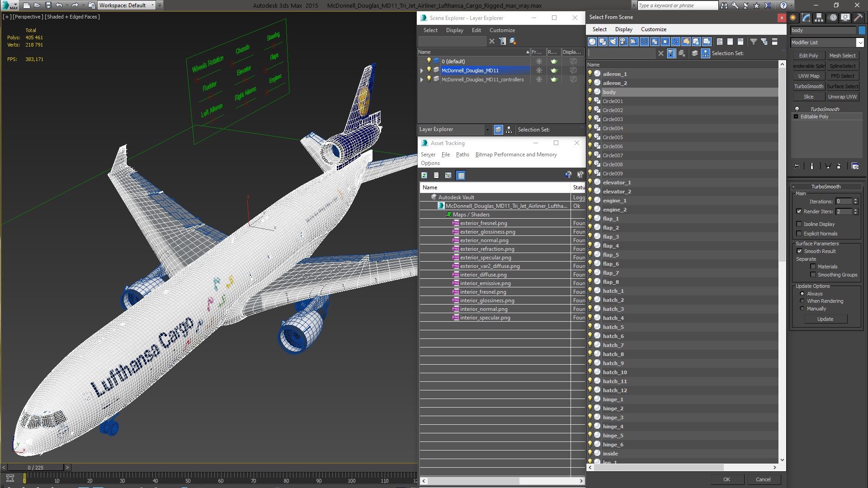Expand the McDonnell_Douglas_MD11 layer

422,70
